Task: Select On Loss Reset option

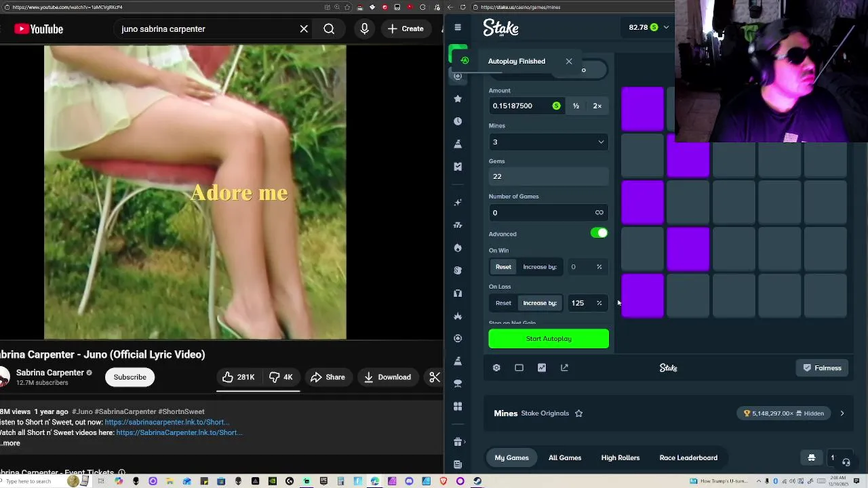Action: click(x=503, y=303)
